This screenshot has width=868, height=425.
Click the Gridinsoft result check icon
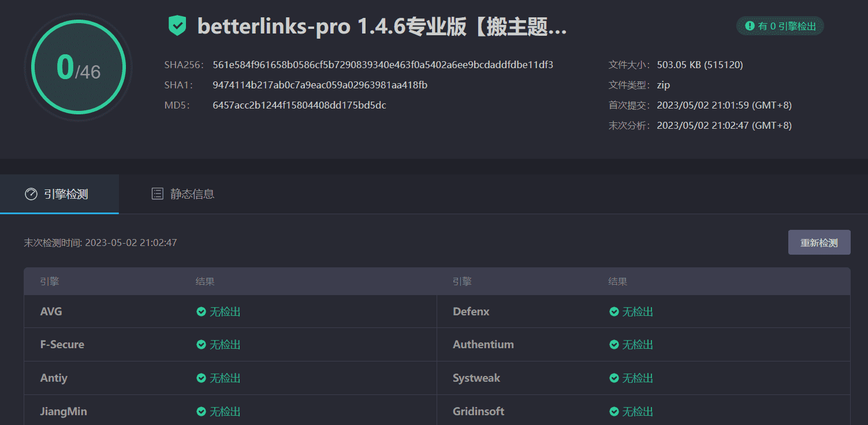pos(614,412)
